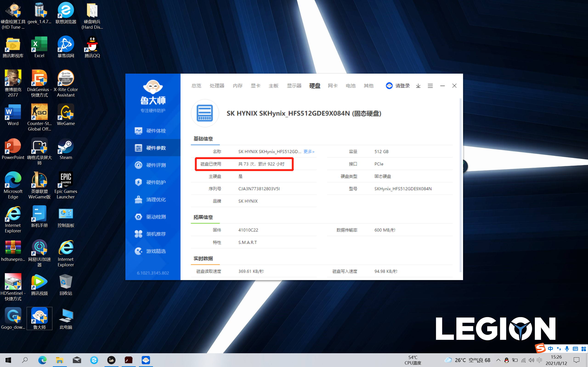This screenshot has height=367, width=588.
Task: Toggle the microphone tray icon
Action: click(x=567, y=348)
